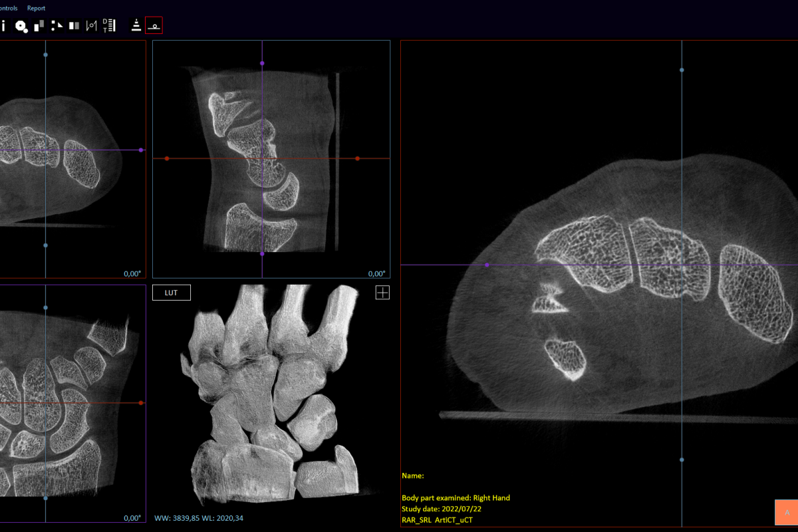Click the 3D volume rendering of the wrist

point(271,394)
